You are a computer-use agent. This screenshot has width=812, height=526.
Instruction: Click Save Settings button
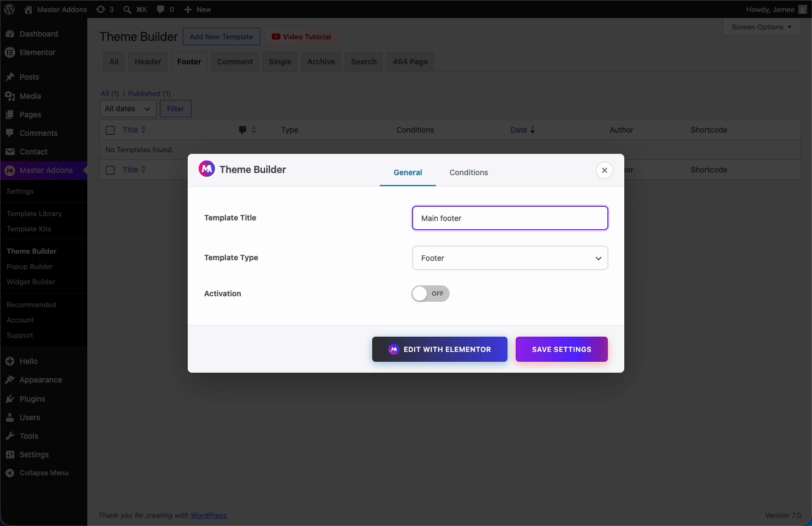tap(562, 349)
